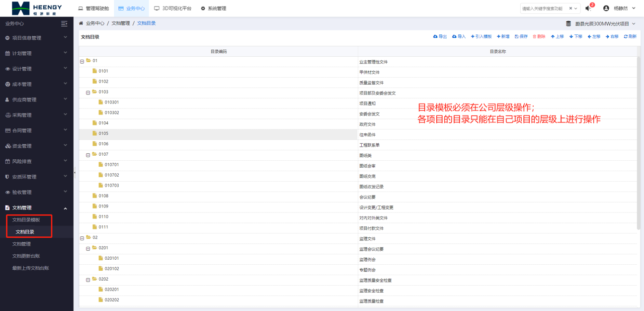Shift the row left with 左移
The height and width of the screenshot is (311, 644).
(594, 37)
